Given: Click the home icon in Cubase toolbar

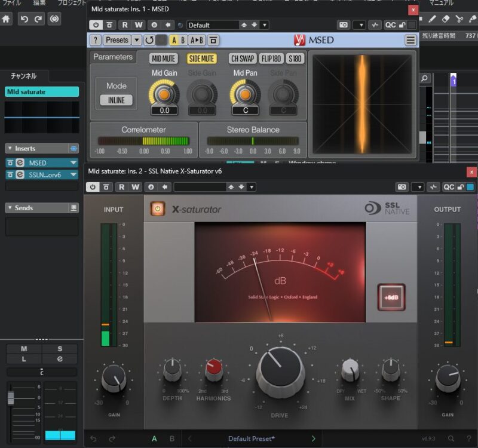Looking at the screenshot, I should coord(6,19).
